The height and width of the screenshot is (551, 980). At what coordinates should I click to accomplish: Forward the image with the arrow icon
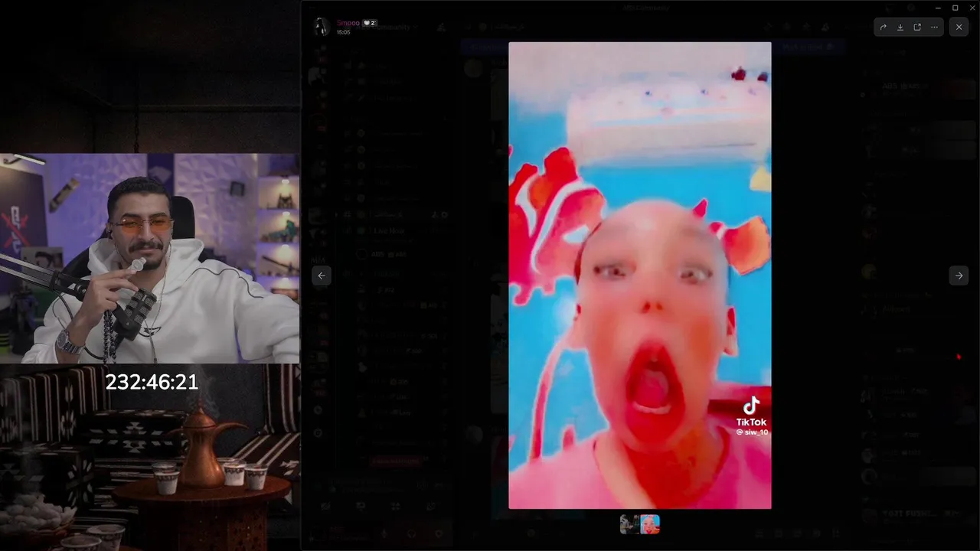883,27
